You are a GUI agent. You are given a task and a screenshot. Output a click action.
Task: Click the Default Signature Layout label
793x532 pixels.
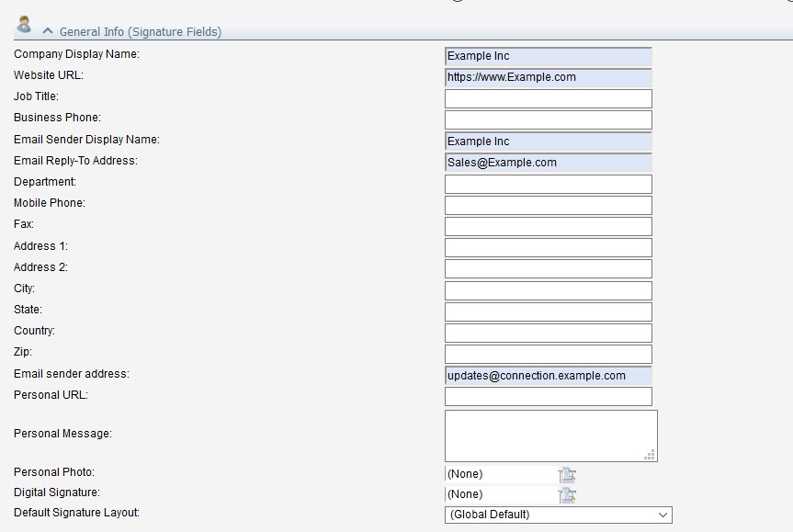(x=76, y=513)
